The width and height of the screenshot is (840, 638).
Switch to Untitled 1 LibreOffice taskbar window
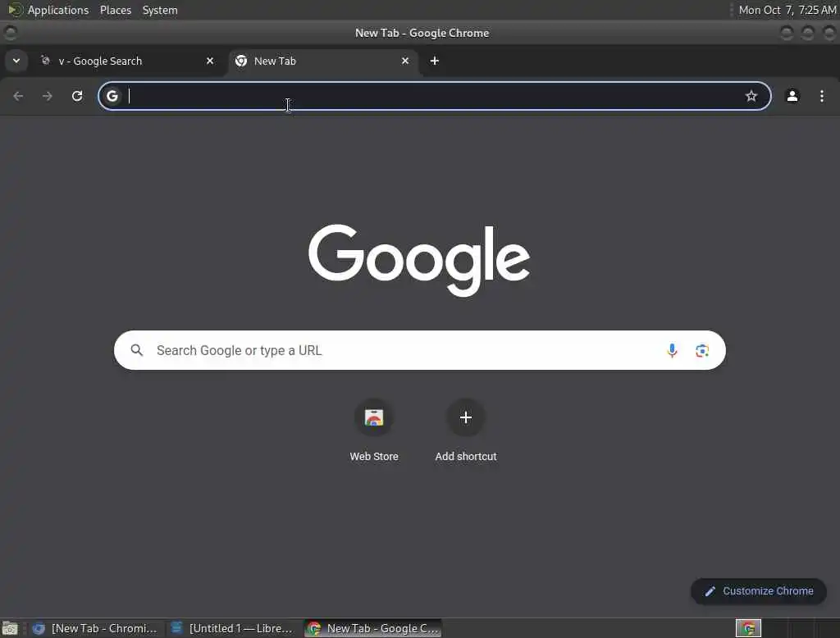pyautogui.click(x=232, y=628)
